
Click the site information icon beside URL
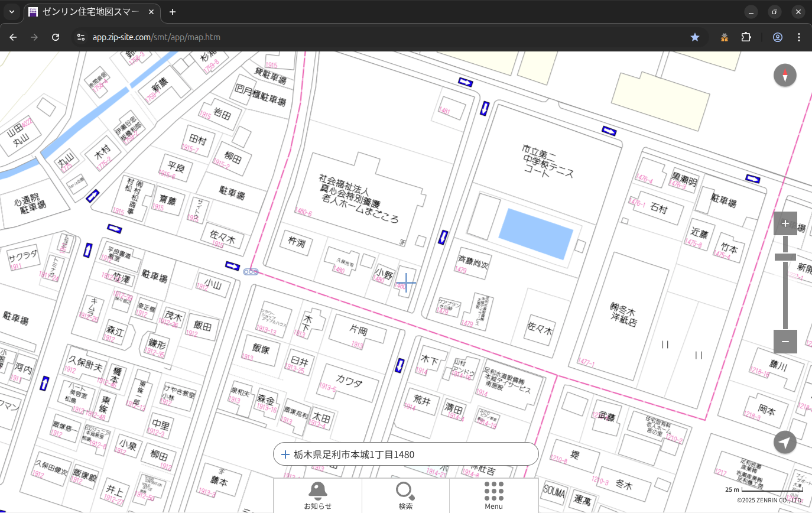click(x=81, y=37)
